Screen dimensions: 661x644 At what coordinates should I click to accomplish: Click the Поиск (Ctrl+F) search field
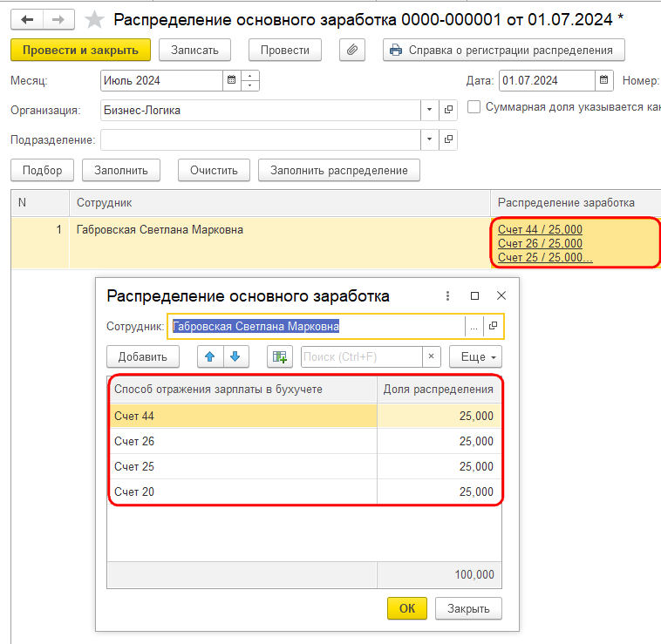tap(362, 356)
